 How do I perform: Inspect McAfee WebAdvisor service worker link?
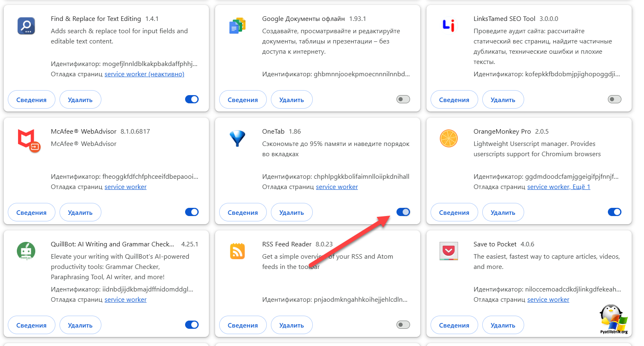coord(126,187)
